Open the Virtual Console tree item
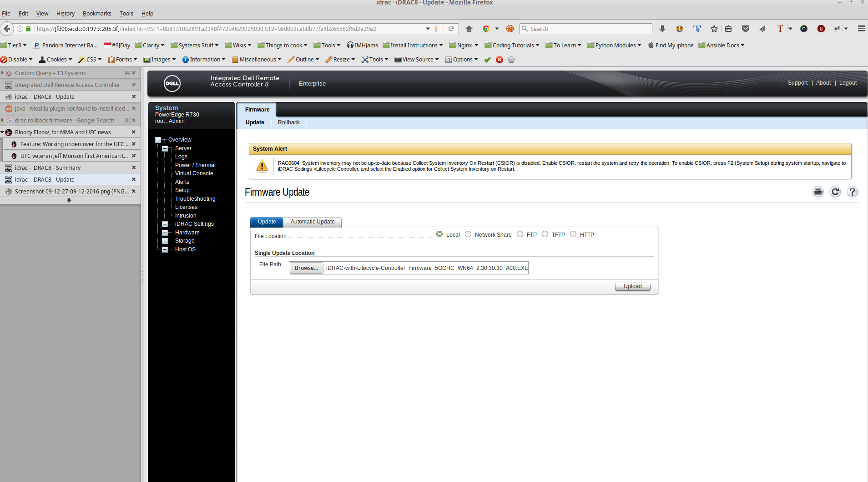Screen dimensions: 868x482 click(x=194, y=173)
